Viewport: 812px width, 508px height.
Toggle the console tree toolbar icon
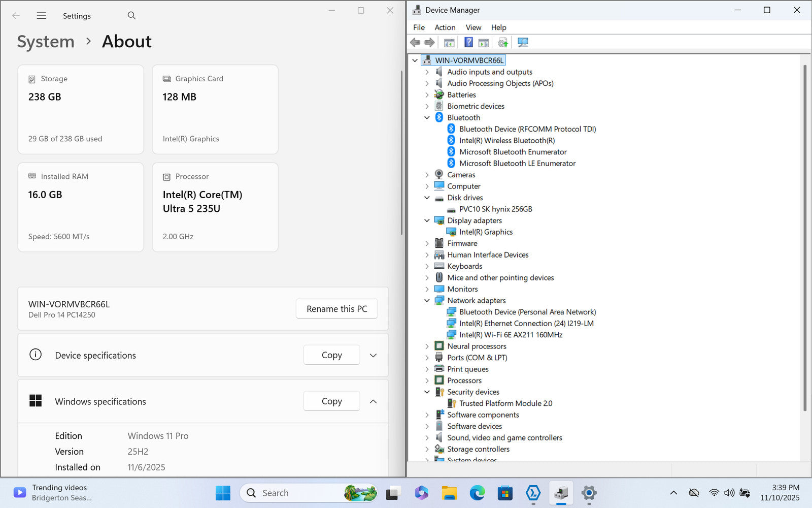coord(449,42)
